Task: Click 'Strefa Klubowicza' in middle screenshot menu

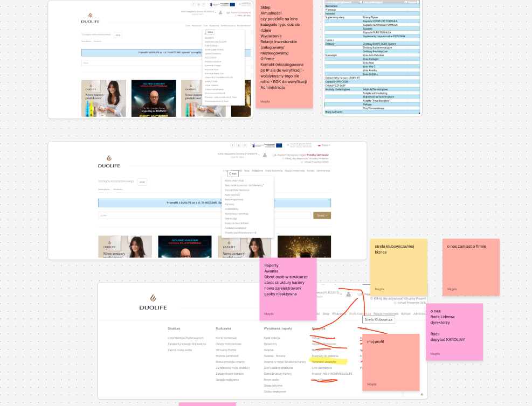Action: coord(274,171)
